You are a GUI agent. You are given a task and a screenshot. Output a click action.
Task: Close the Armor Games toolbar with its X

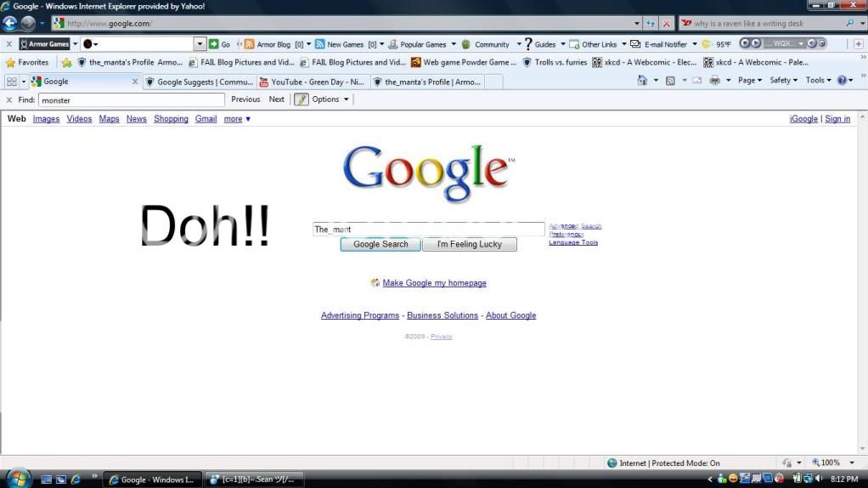[x=8, y=43]
